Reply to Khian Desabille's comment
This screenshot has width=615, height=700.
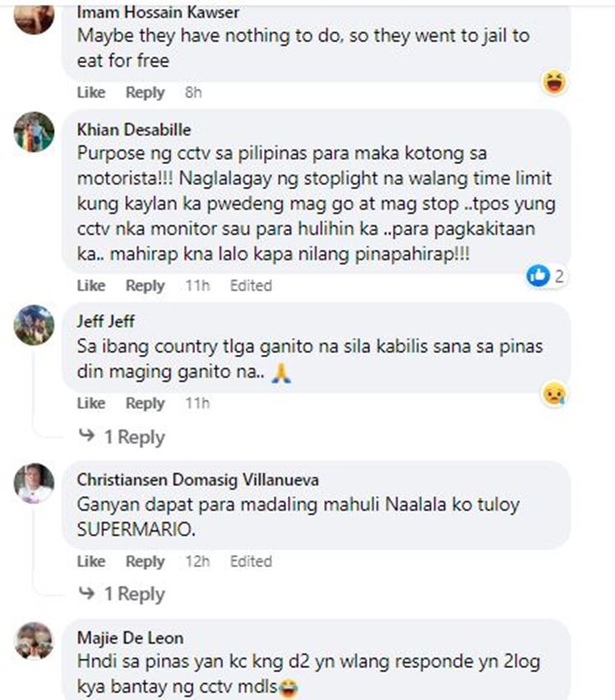(145, 285)
